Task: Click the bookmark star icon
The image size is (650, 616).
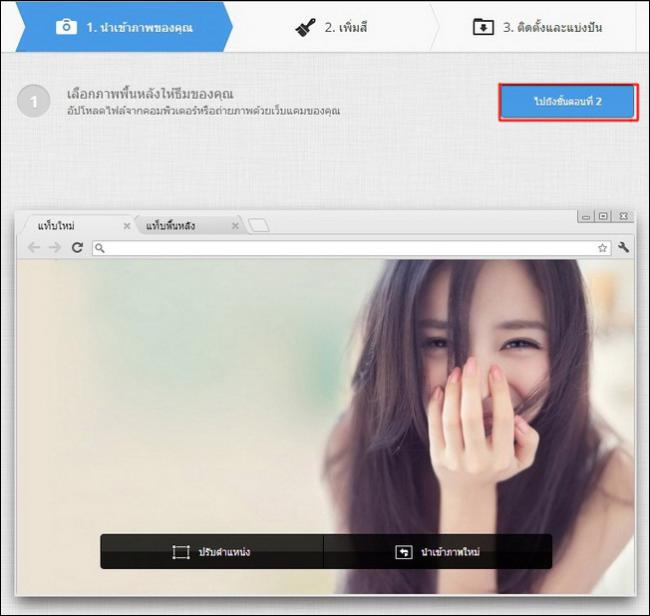Action: coord(602,248)
